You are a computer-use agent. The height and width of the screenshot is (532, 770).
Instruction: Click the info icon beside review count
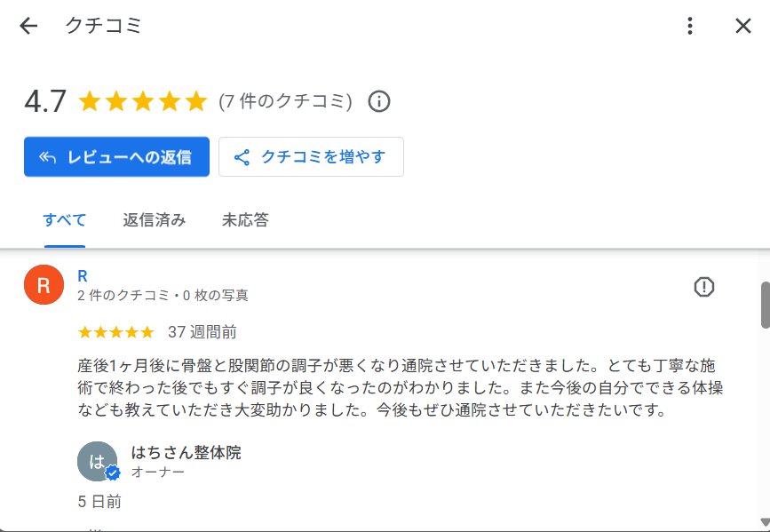pos(379,101)
